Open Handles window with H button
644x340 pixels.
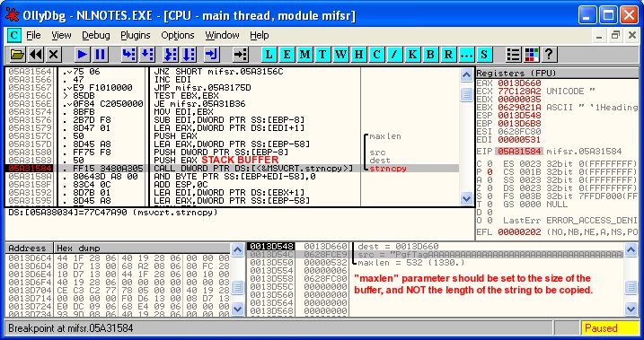tap(358, 54)
